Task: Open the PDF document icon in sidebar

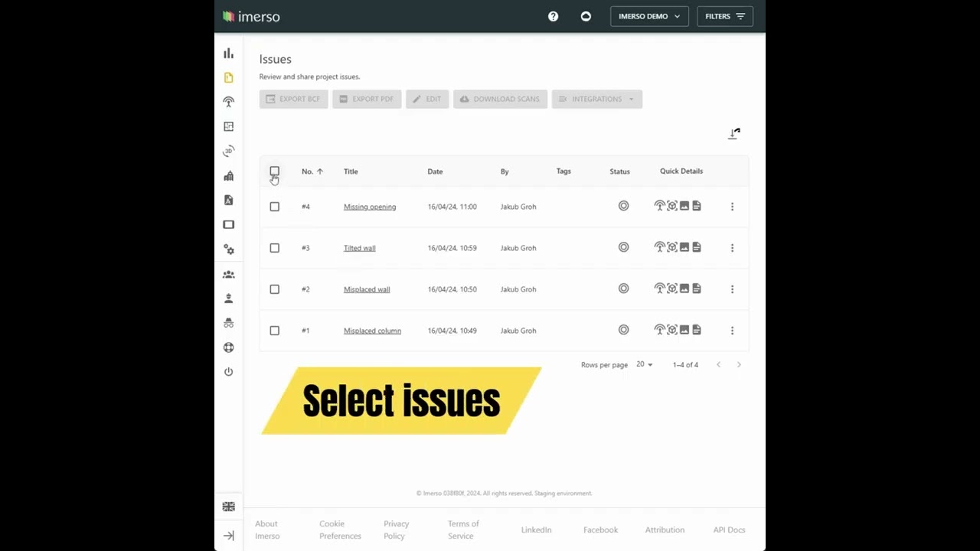Action: tap(228, 200)
